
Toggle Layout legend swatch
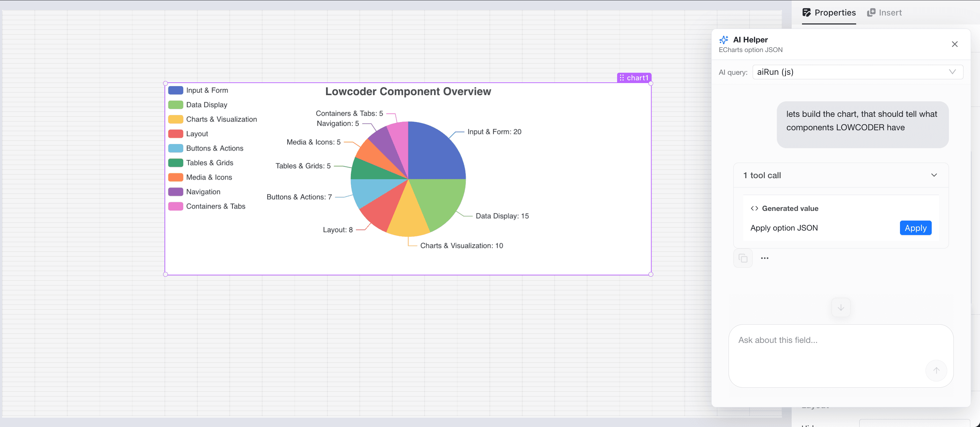(175, 133)
